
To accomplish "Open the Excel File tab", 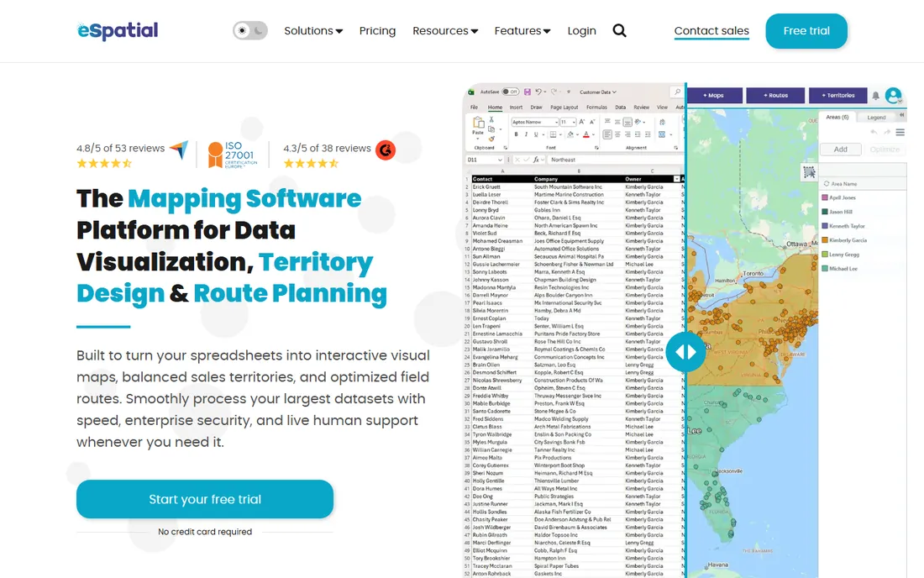I will tap(474, 108).
